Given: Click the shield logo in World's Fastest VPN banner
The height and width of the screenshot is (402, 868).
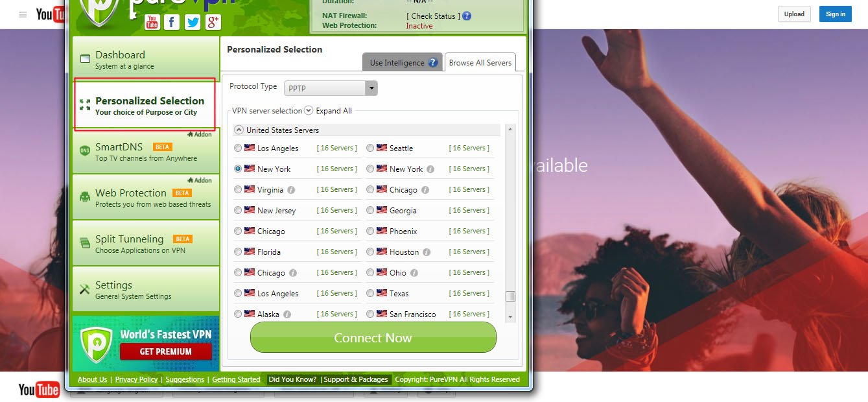Looking at the screenshot, I should 96,343.
